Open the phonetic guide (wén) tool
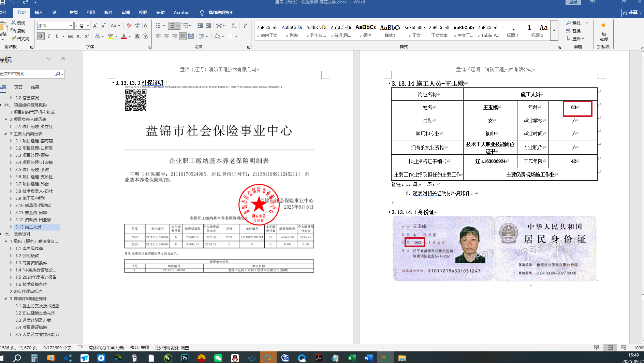 click(137, 26)
